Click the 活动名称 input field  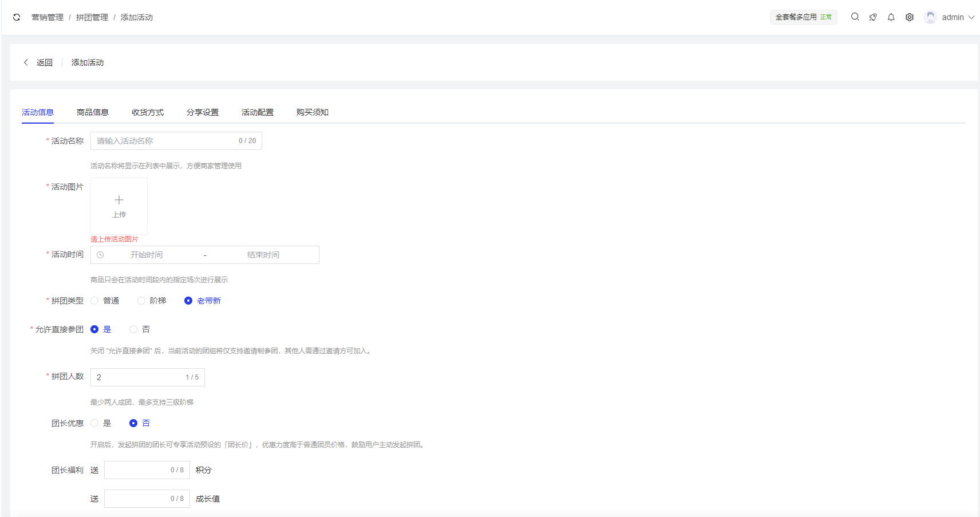[x=163, y=141]
